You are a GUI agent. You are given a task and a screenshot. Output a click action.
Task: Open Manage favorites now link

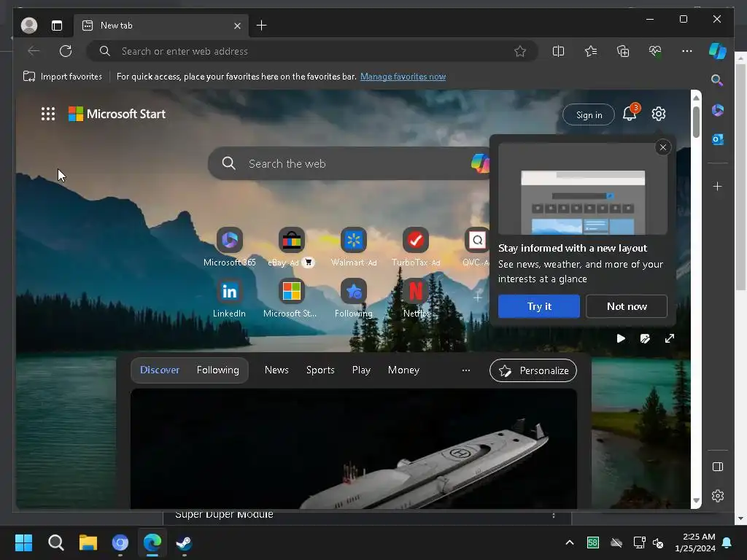(403, 77)
